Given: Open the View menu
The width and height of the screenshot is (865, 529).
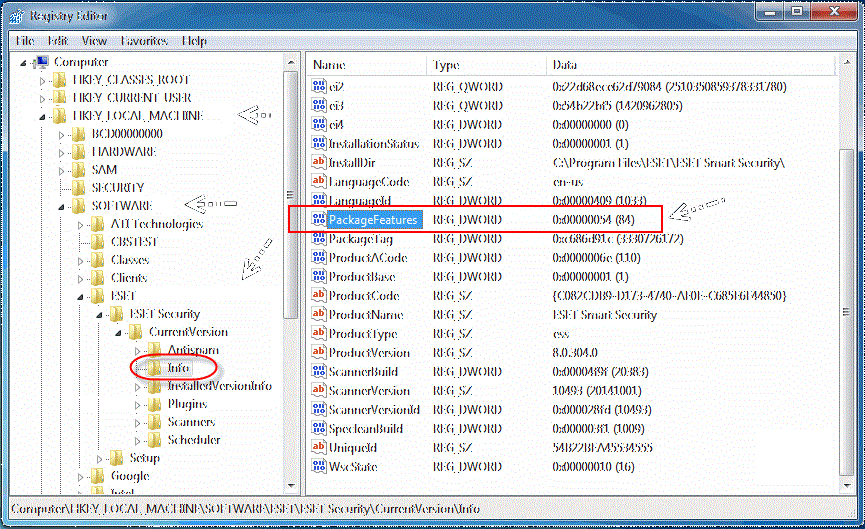Looking at the screenshot, I should 94,41.
